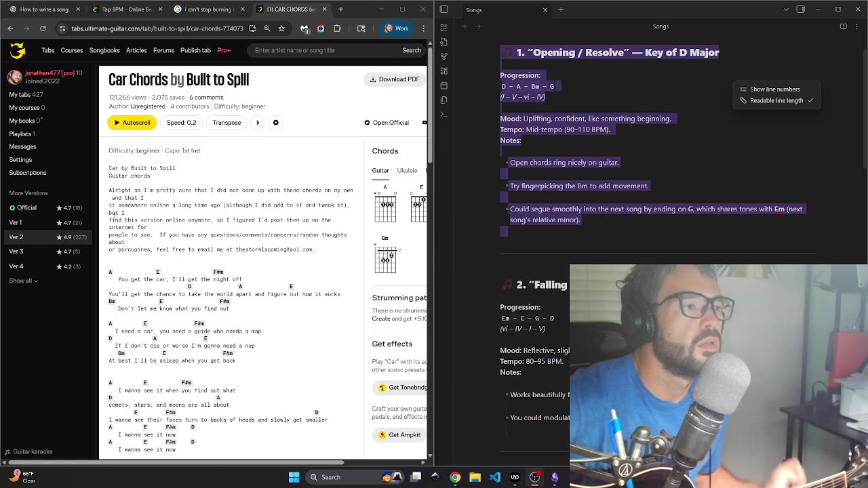This screenshot has width=868, height=488.
Task: Toggle Readable line length option
Action: coord(777,100)
